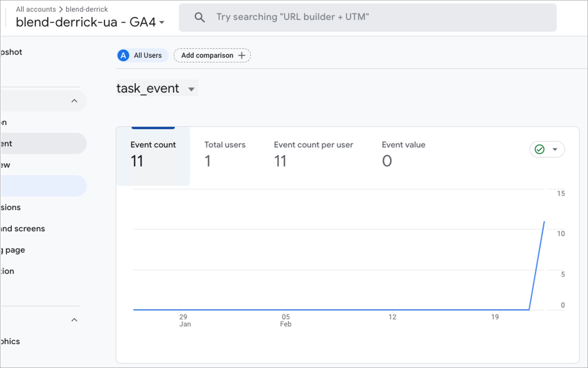This screenshot has height=368, width=588.
Task: Click chart line peak at far right
Action: click(544, 222)
